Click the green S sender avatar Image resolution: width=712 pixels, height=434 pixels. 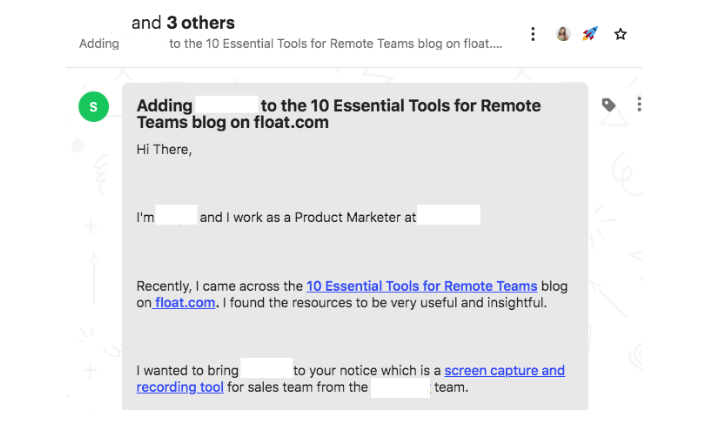pyautogui.click(x=93, y=105)
